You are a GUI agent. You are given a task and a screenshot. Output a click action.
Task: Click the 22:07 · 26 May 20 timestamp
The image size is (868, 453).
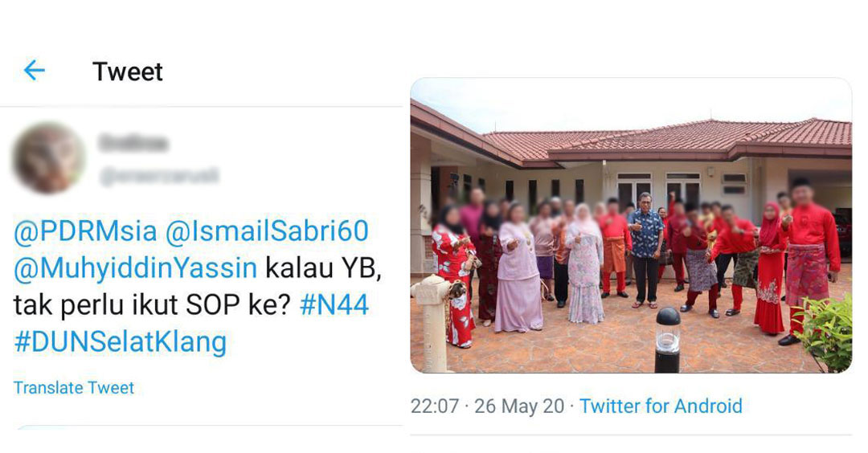tap(487, 406)
